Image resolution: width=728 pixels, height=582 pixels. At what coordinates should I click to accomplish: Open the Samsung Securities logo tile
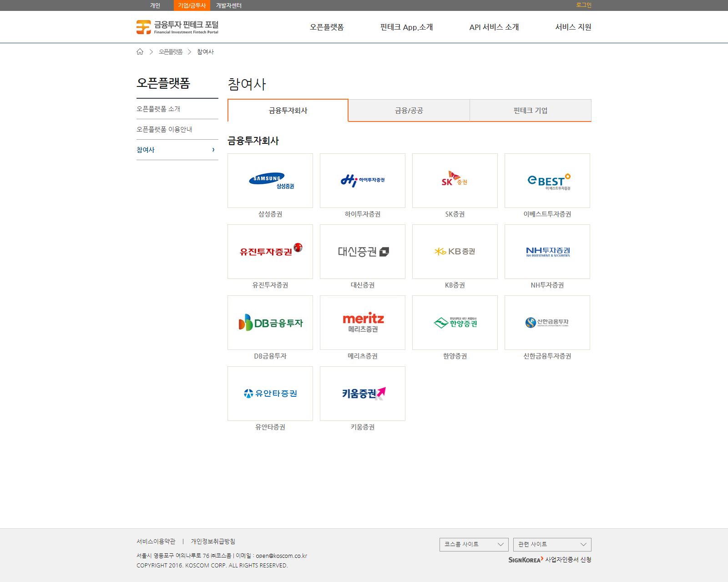pos(270,181)
